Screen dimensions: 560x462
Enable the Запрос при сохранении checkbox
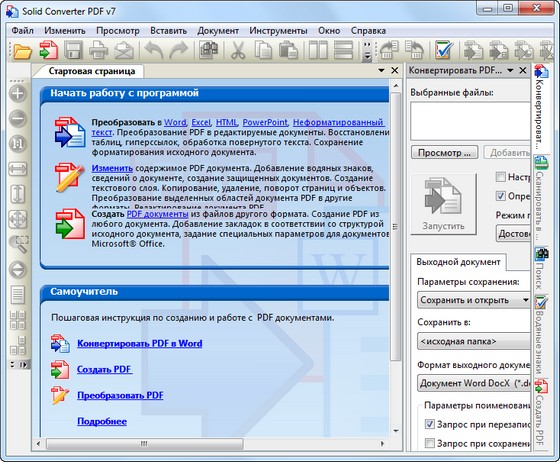[x=430, y=443]
